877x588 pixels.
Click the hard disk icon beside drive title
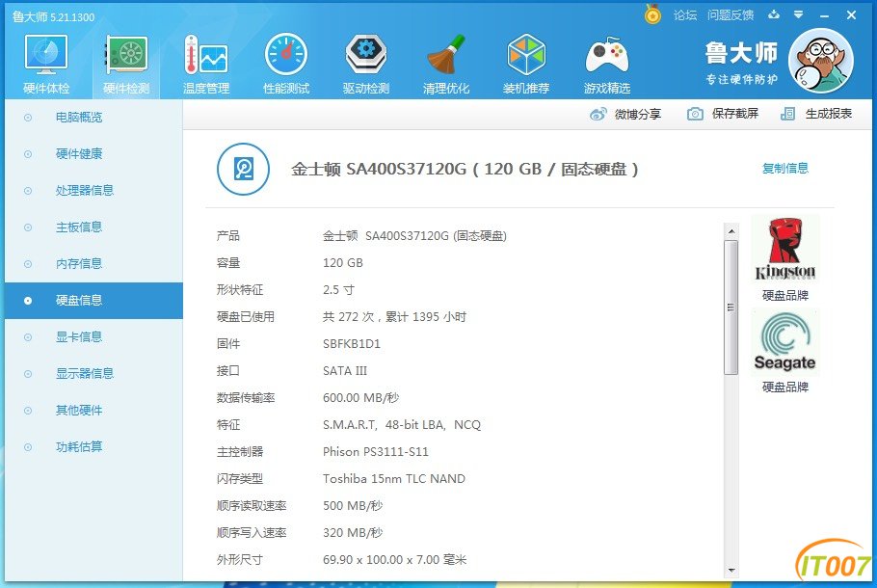click(243, 169)
